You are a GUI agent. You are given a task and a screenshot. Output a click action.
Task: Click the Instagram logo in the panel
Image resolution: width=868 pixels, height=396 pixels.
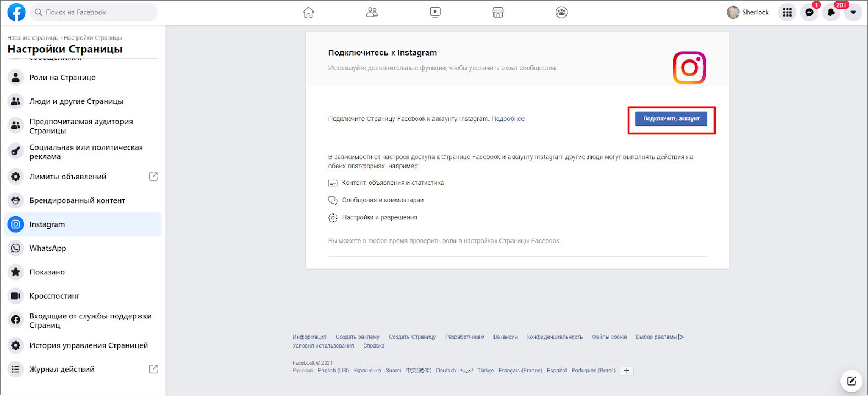coord(689,68)
